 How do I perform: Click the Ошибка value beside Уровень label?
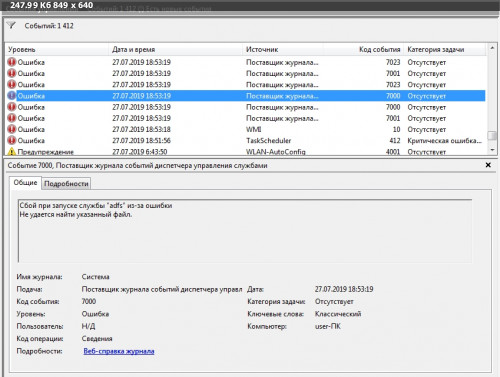pyautogui.click(x=95, y=314)
